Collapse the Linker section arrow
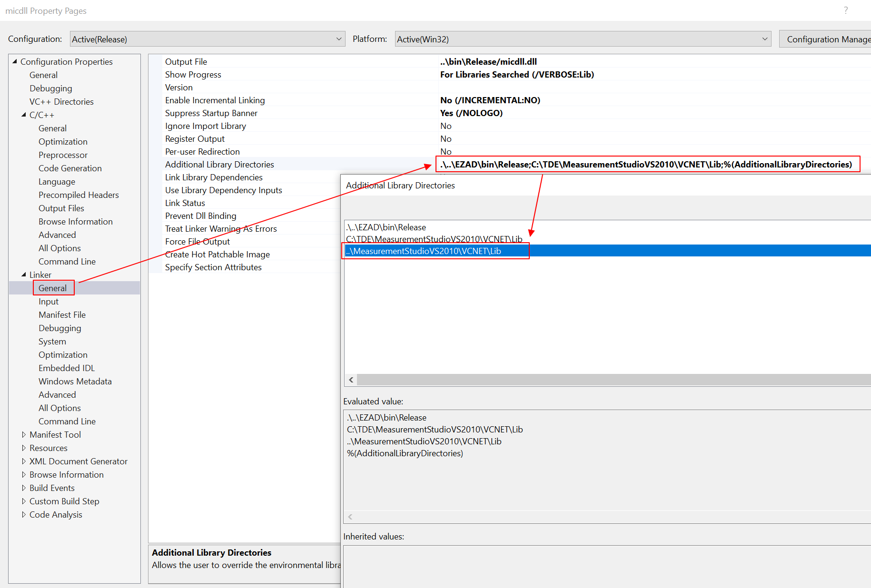 tap(24, 274)
